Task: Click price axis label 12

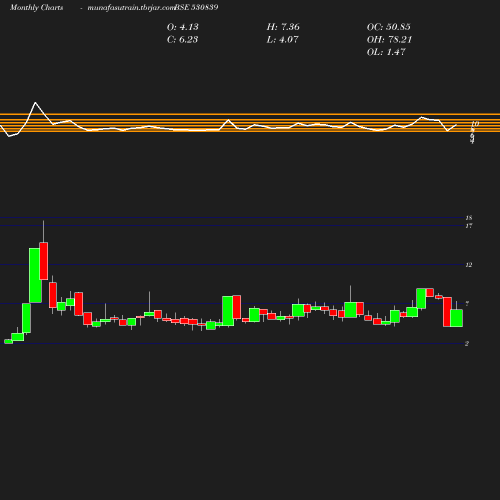Action: [x=469, y=265]
